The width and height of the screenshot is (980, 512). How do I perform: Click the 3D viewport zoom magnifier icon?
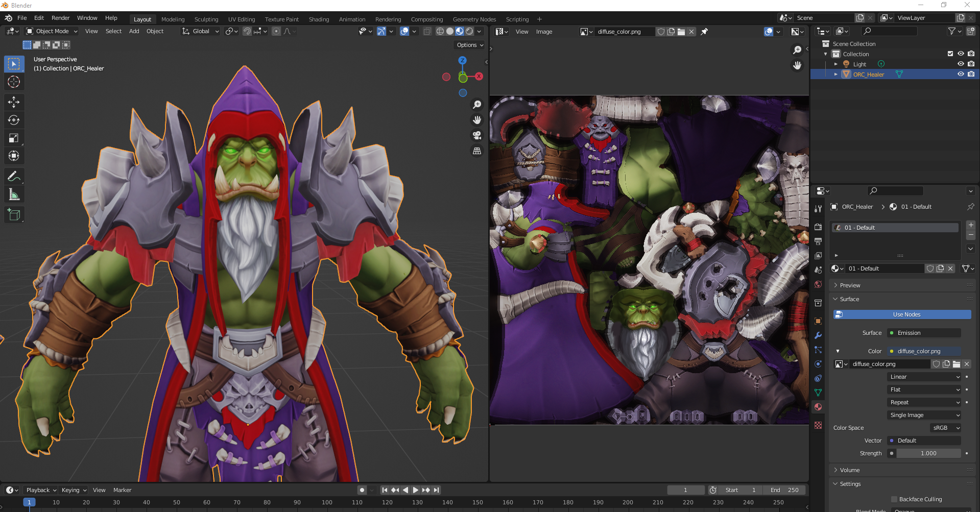pos(477,105)
